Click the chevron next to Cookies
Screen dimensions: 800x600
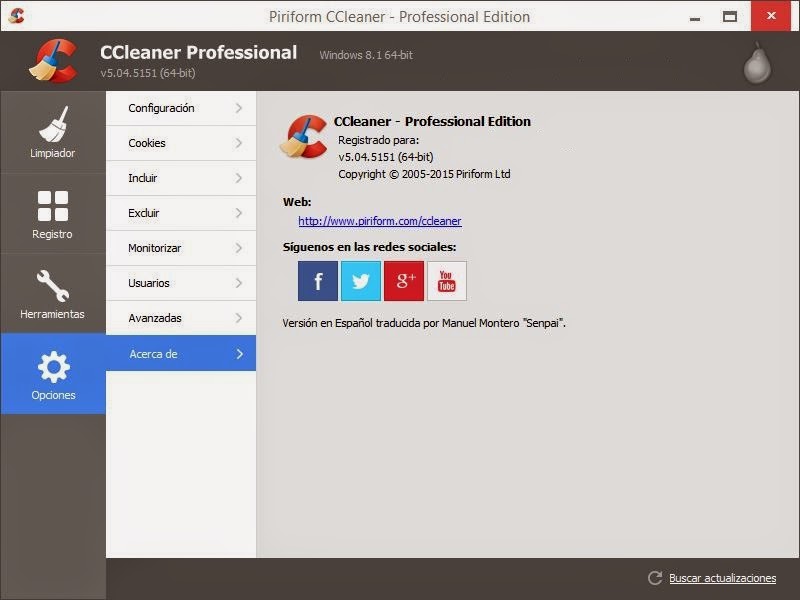(239, 143)
